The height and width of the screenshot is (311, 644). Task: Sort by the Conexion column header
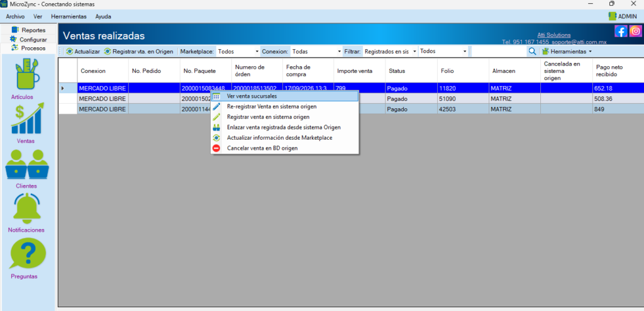103,71
